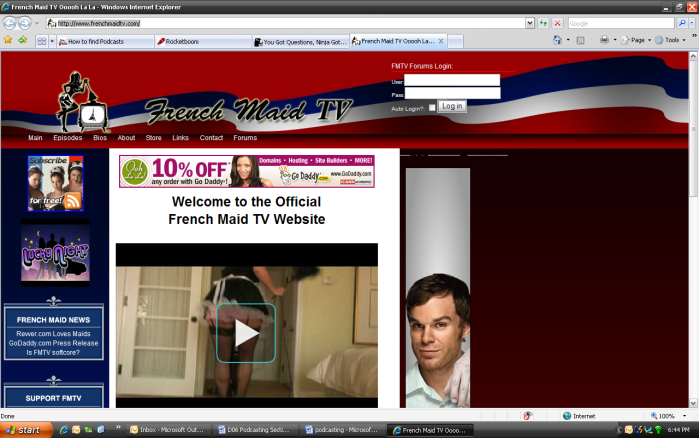
Task: Switch to D06 Podcasting Section taskbar window
Action: pos(255,430)
